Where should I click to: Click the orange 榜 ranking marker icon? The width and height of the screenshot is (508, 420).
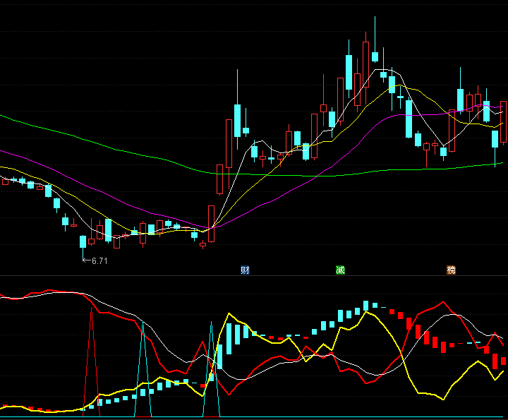(451, 270)
